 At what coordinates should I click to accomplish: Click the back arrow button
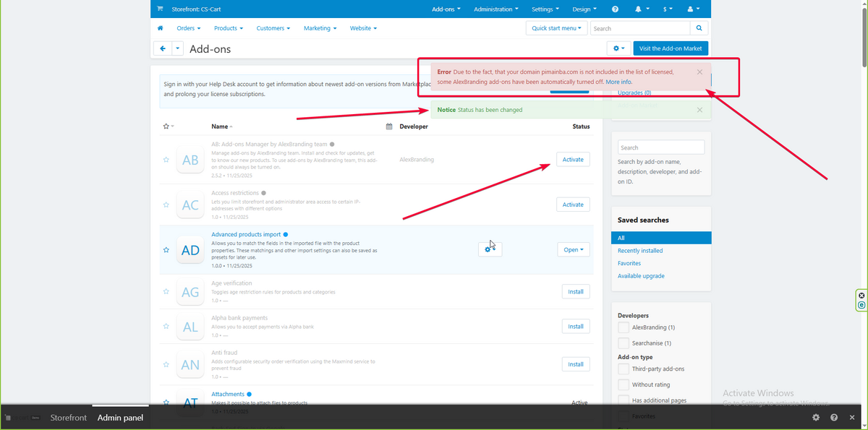point(163,48)
